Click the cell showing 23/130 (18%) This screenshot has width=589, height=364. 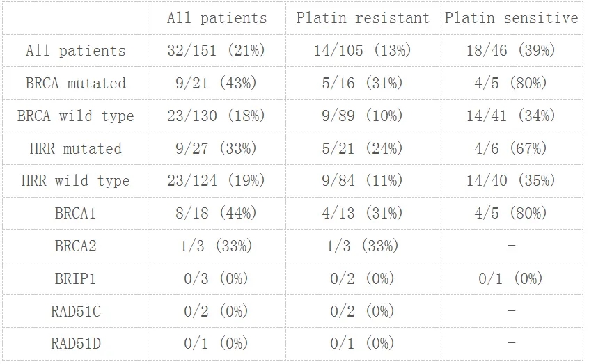pyautogui.click(x=217, y=116)
